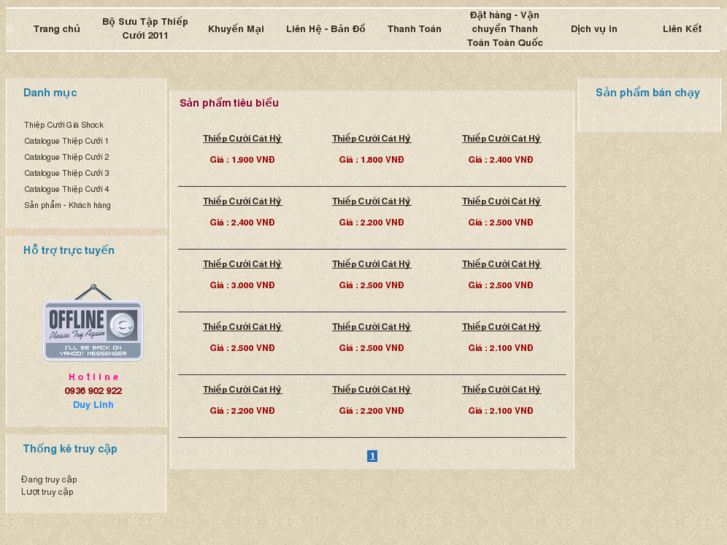Image resolution: width=727 pixels, height=545 pixels.
Task: Click Sản phẩm bán chạy heading
Action: coord(648,93)
